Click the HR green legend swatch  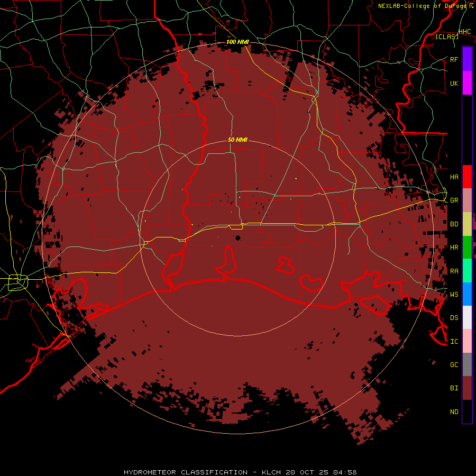click(x=467, y=247)
